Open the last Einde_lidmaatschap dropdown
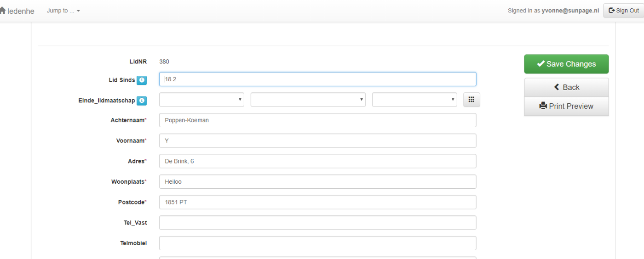This screenshot has height=259, width=644. coord(414,100)
